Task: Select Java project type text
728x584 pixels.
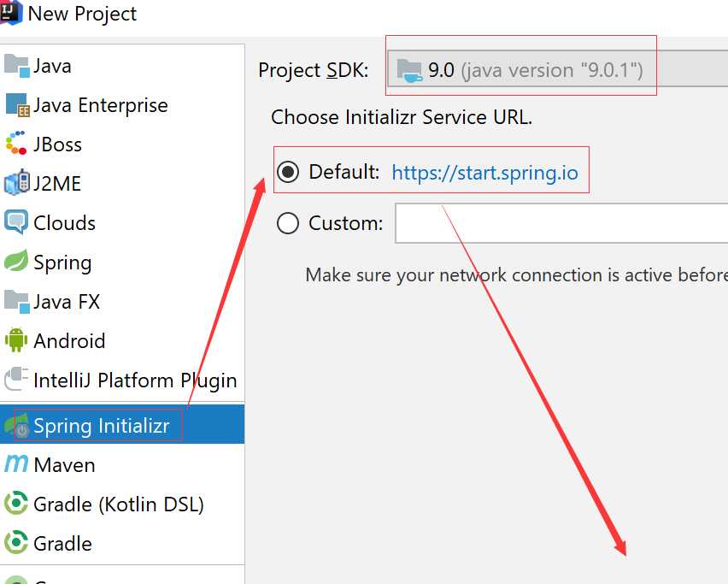Action: click(52, 66)
